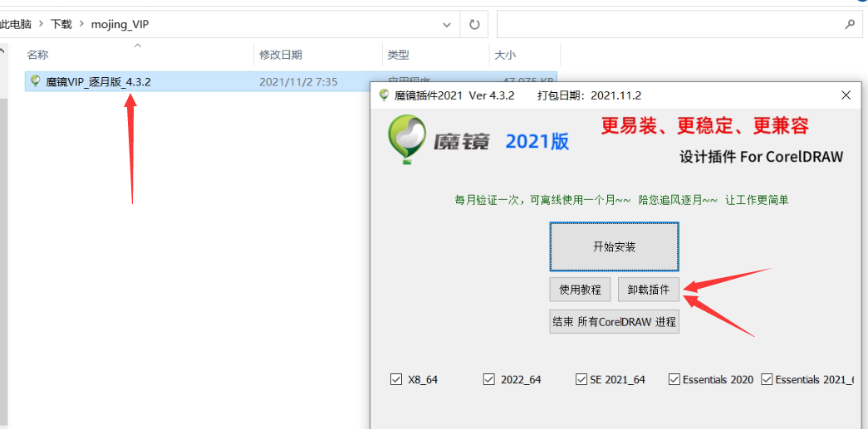Click the 开始安装 install button

coord(614,246)
